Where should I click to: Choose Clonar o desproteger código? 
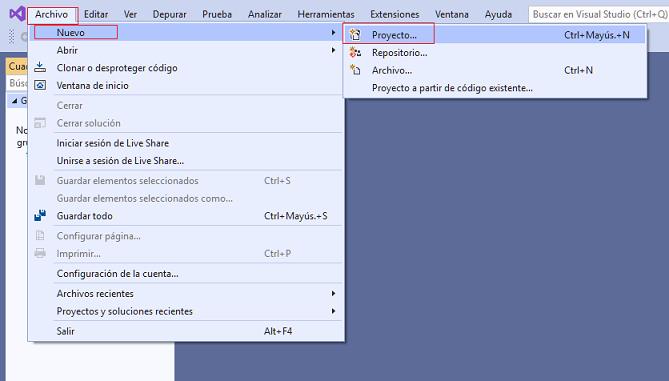click(x=186, y=68)
